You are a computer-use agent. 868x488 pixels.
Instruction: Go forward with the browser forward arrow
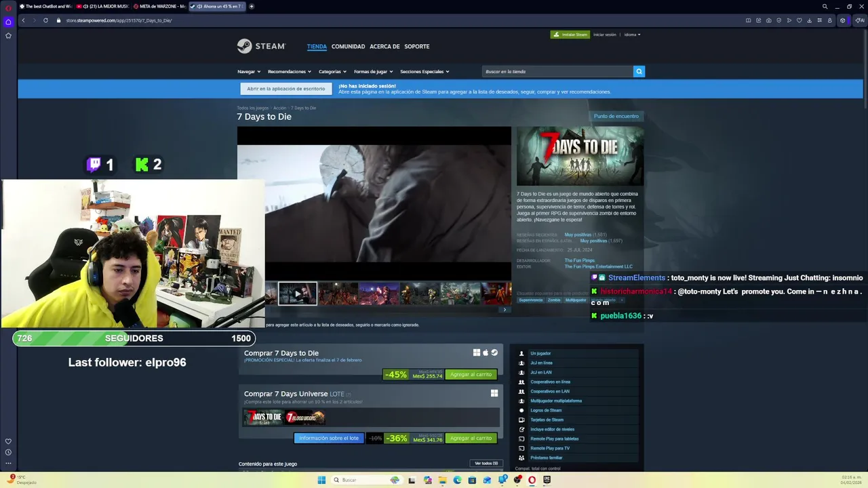tap(34, 20)
